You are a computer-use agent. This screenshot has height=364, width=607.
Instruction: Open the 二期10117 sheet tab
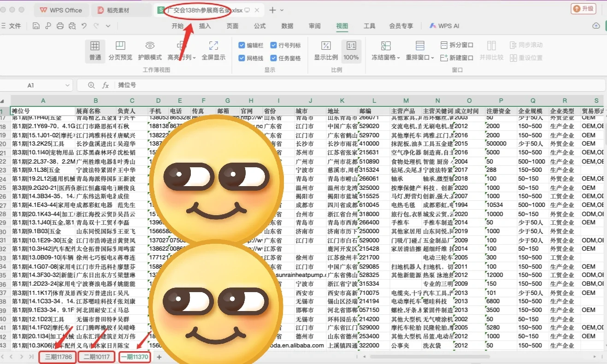(96, 357)
